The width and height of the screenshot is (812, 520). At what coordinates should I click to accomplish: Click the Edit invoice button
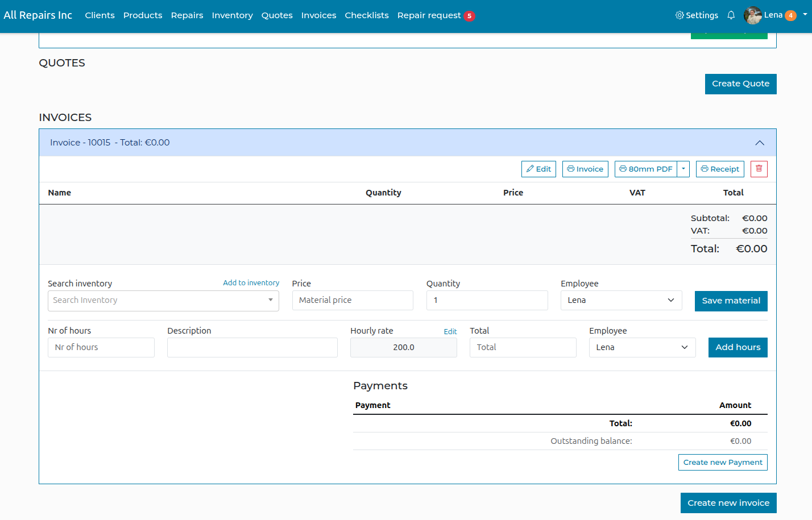click(x=538, y=169)
